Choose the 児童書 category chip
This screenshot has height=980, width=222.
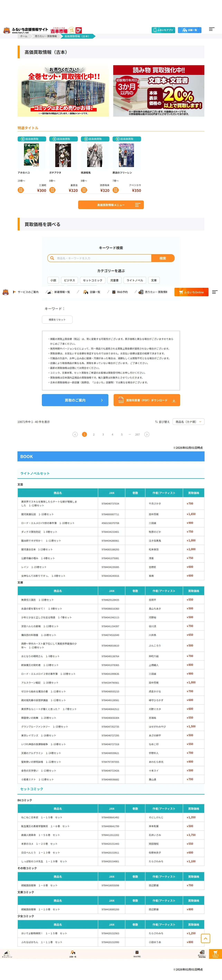coord(114,280)
